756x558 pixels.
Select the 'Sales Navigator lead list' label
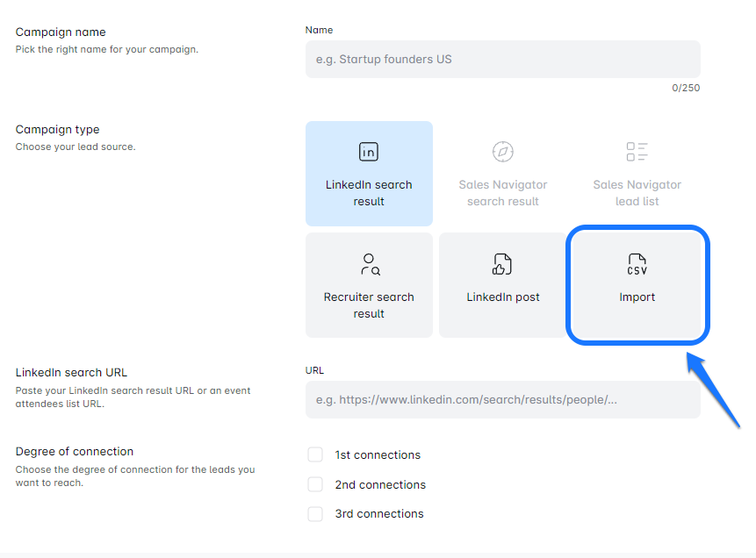637,193
